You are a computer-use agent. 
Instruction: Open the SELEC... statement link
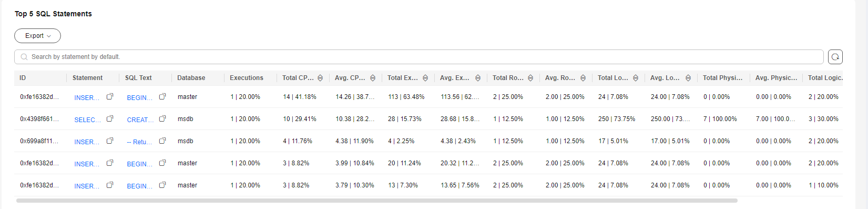[x=87, y=120]
